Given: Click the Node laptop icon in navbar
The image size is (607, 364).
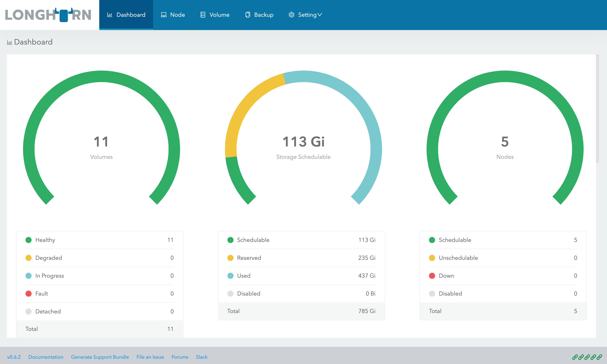Looking at the screenshot, I should pos(164,15).
